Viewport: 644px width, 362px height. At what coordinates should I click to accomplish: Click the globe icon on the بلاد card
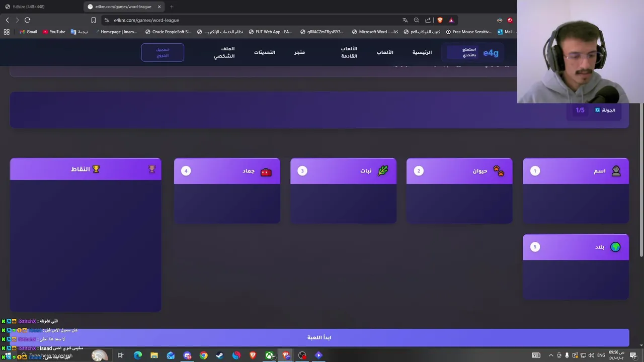[615, 247]
